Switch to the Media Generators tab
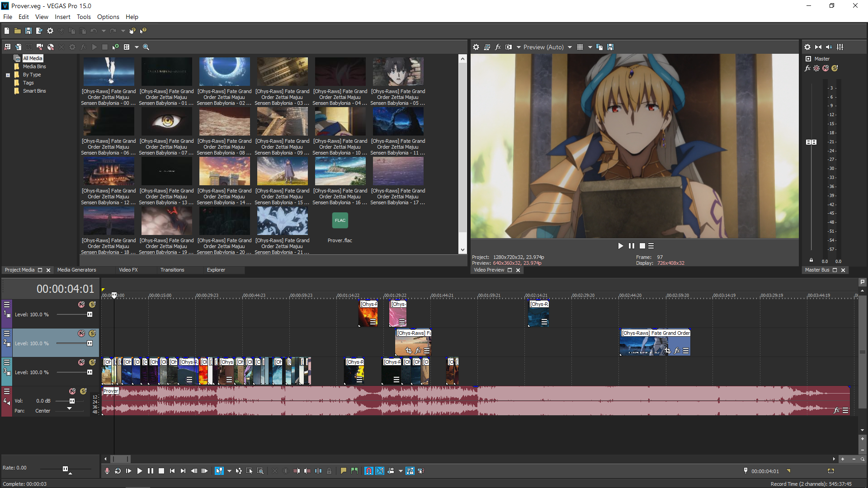 tap(77, 270)
